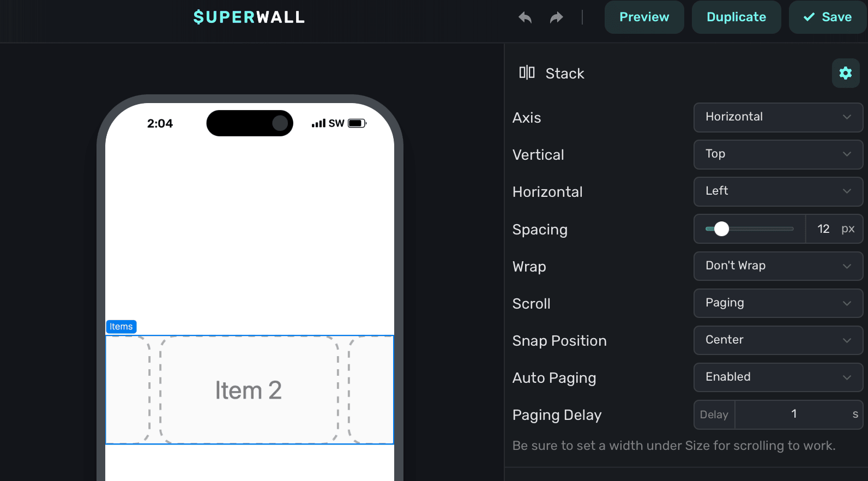Change the Wrap dropdown setting

[778, 266]
